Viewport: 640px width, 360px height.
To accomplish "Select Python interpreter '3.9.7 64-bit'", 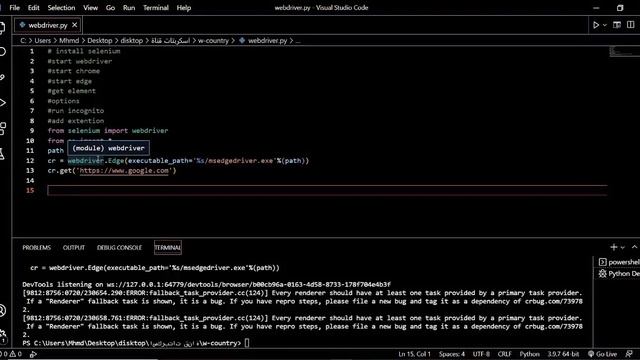I will (563, 354).
